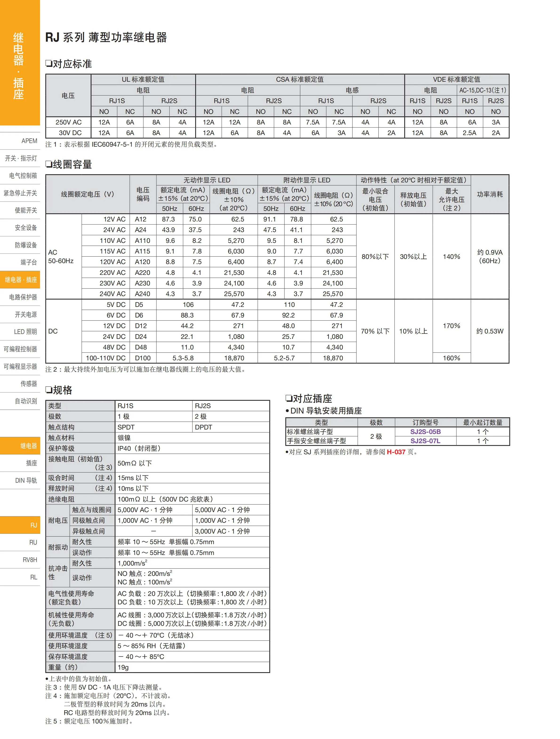Open 紧急停止开关 sidebar tab
Viewport: 560px width, 739px height.
[20, 193]
